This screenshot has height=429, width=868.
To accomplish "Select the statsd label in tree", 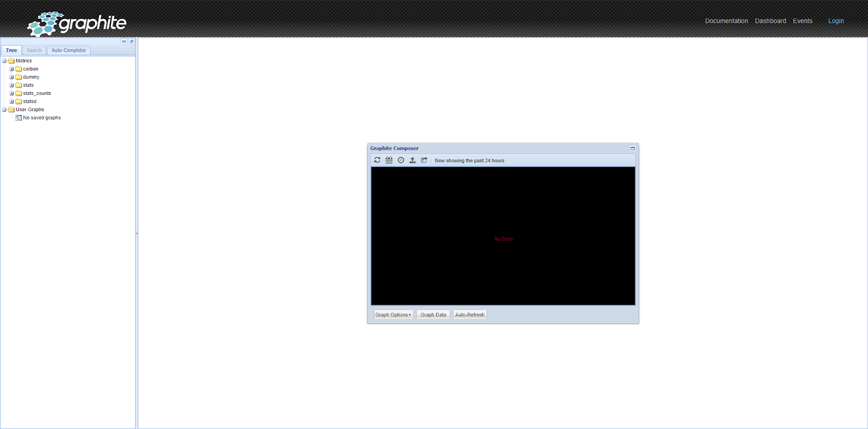I will coord(30,101).
